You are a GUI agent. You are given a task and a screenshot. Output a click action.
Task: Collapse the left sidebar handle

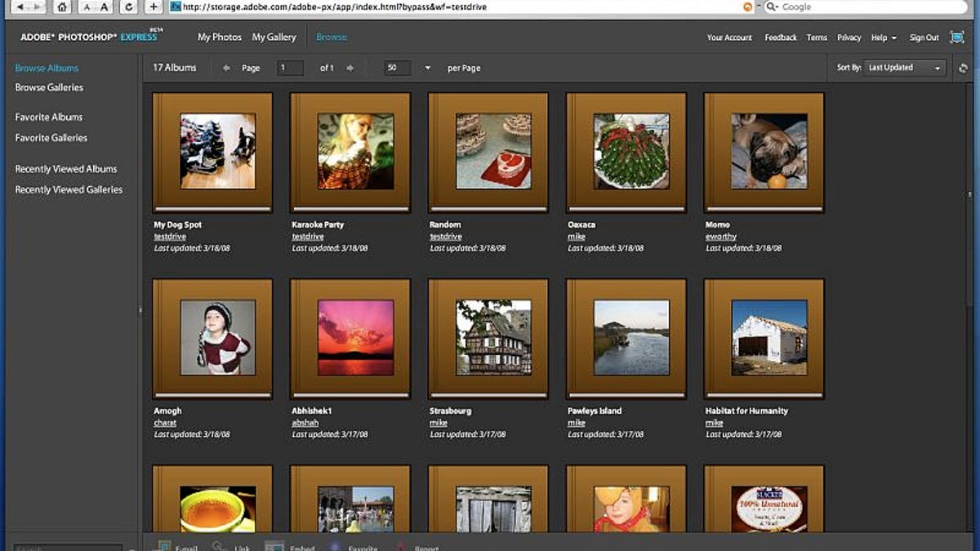(x=140, y=310)
